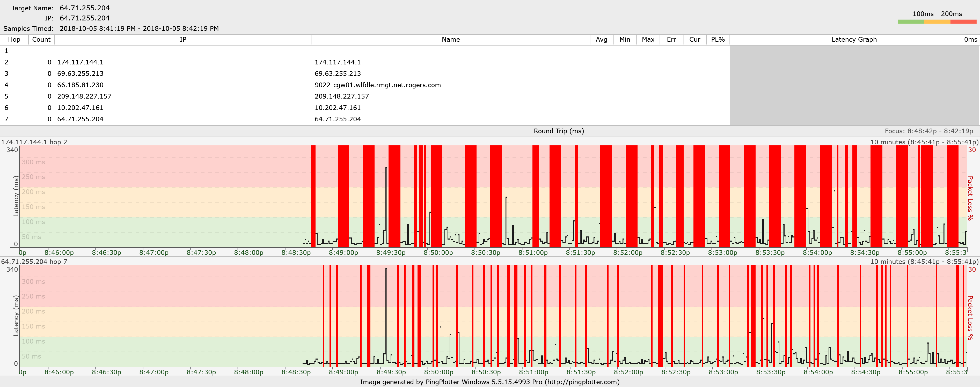
Task: Select hop 4 IP 66.185.81.230
Action: 80,85
